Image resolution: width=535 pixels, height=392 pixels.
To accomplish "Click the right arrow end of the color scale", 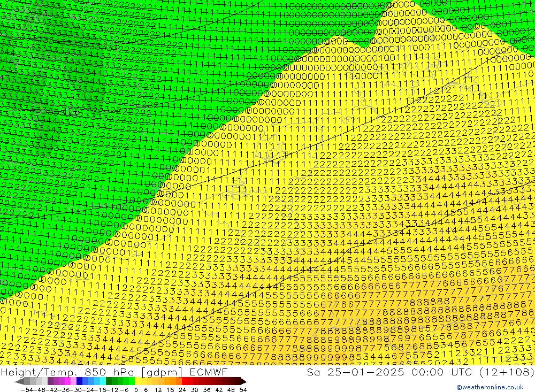I will (243, 381).
